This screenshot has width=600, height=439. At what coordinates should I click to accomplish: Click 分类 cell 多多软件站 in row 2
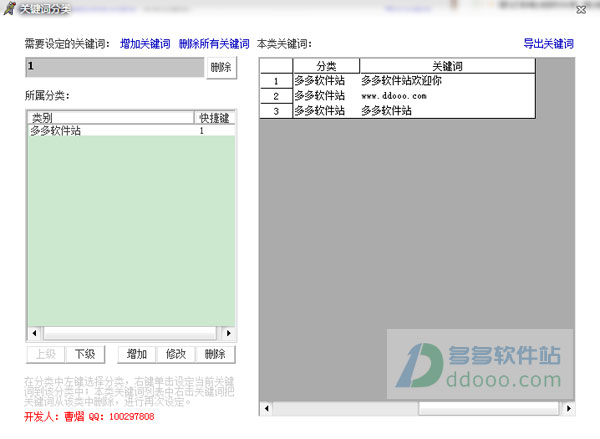coord(326,96)
